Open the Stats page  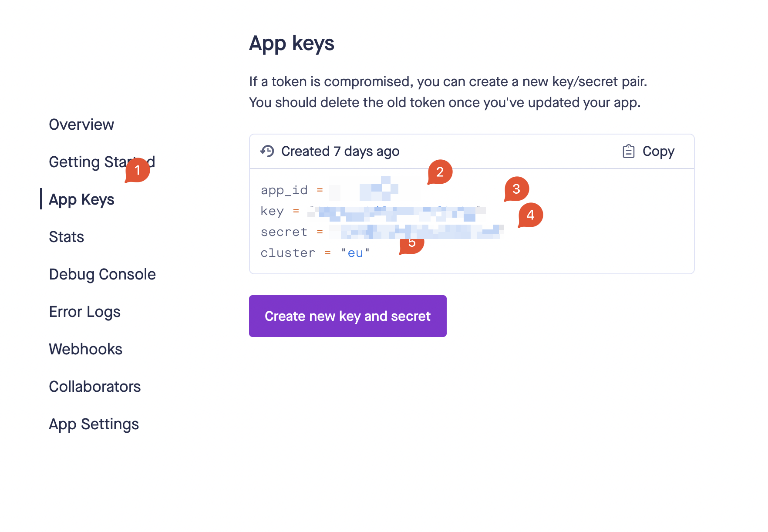[66, 237]
